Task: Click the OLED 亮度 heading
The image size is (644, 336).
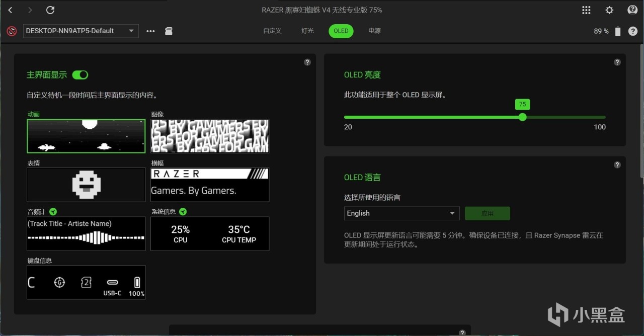Action: (x=362, y=75)
